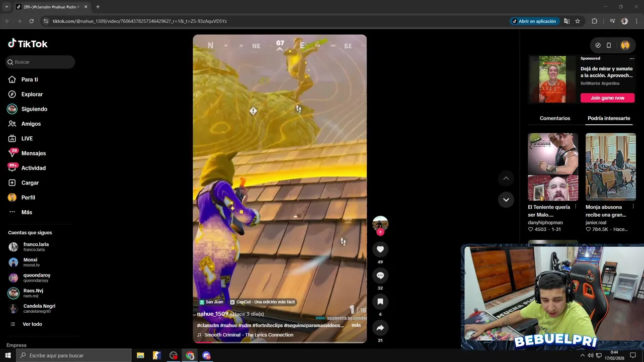Open Candela Negri followed account
Screen dimensions: 644x362
click(39, 308)
